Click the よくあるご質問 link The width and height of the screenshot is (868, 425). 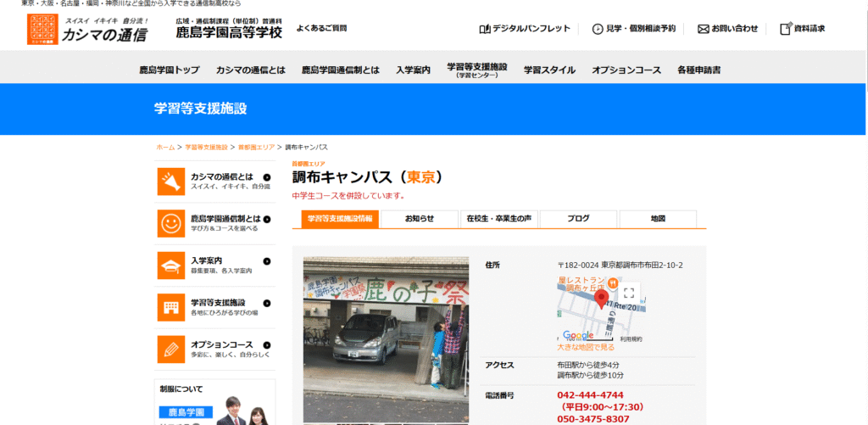tap(321, 28)
